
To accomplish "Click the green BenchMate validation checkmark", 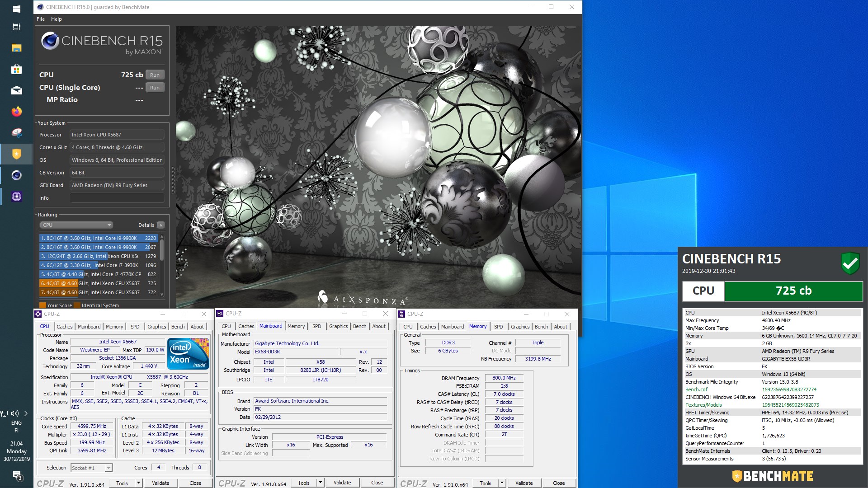I will click(x=850, y=263).
